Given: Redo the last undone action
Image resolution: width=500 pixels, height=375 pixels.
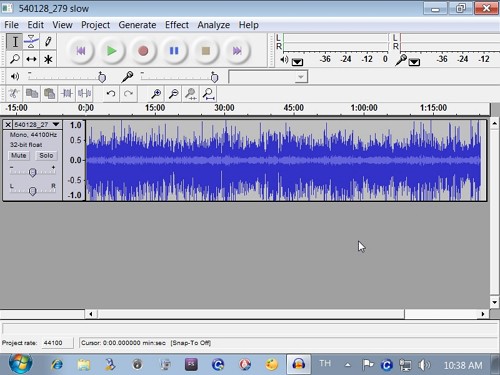Looking at the screenshot, I should 128,94.
